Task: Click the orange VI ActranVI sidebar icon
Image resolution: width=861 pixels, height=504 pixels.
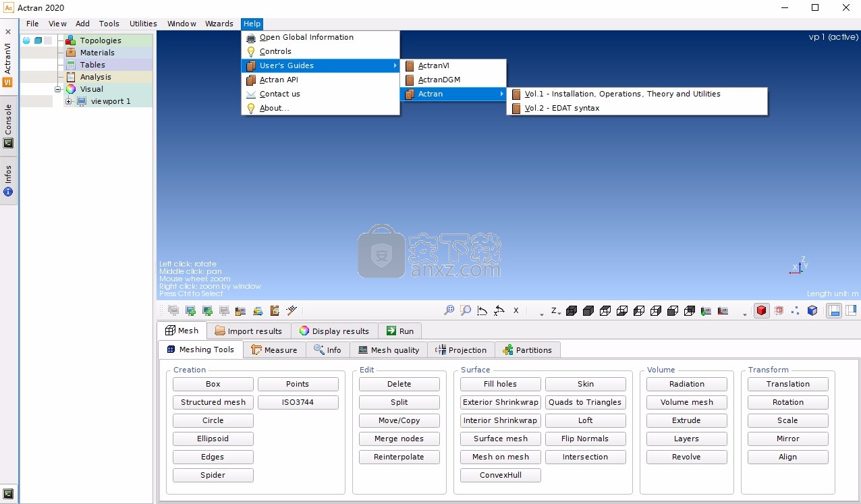Action: pos(8,82)
